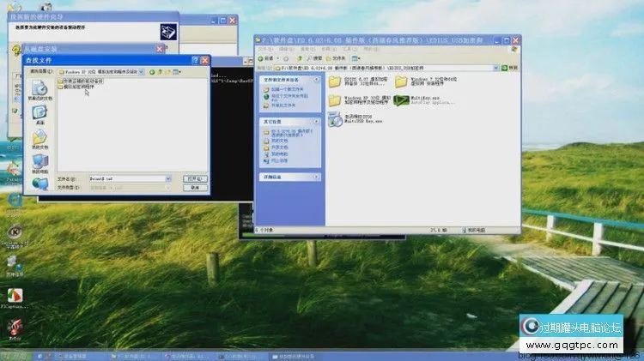This screenshot has width=644, height=361.
Task: Click the Start button on taskbar
Action: pyautogui.click(x=17, y=355)
